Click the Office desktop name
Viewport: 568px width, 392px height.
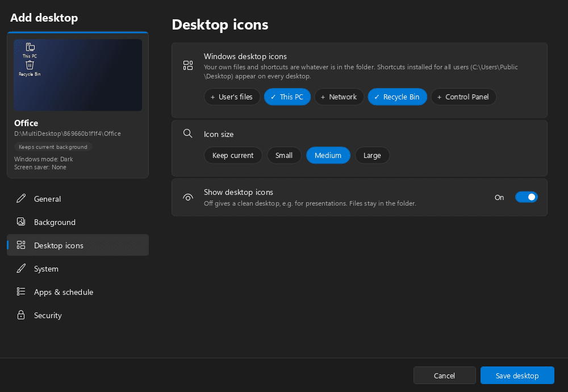[x=26, y=123]
